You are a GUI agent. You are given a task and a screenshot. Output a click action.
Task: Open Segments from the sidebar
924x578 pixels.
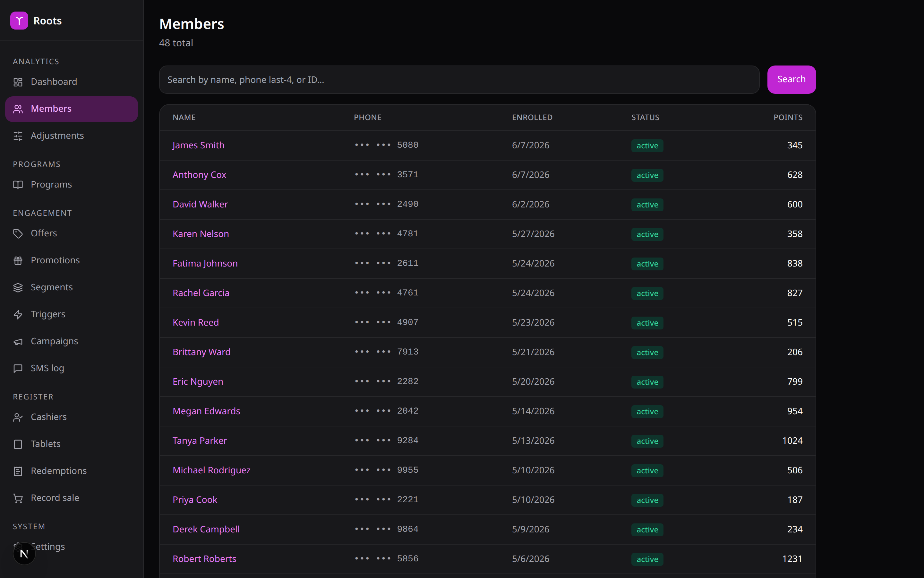[x=72, y=287]
